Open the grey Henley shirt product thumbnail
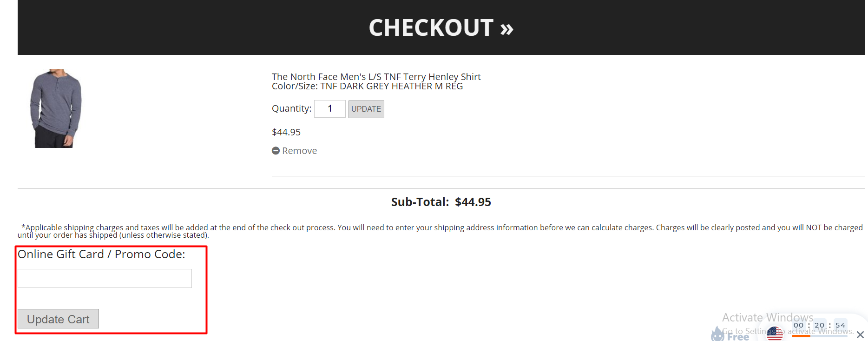868x341 pixels. 56,108
